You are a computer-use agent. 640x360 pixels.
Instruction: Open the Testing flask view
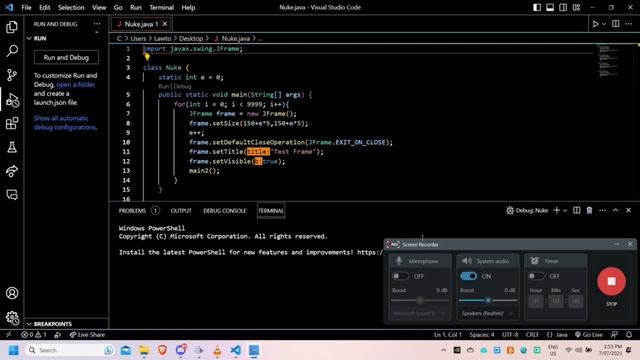tap(12, 147)
